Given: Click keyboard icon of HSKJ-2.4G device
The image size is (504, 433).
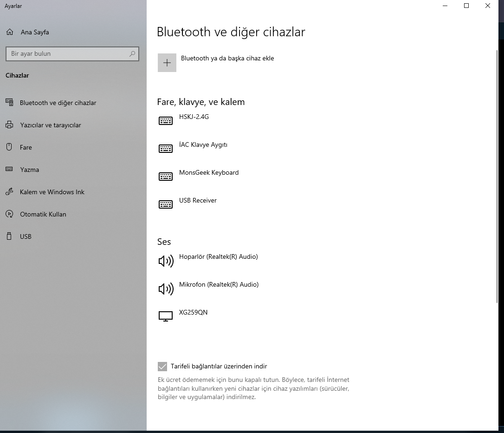Looking at the screenshot, I should point(166,121).
